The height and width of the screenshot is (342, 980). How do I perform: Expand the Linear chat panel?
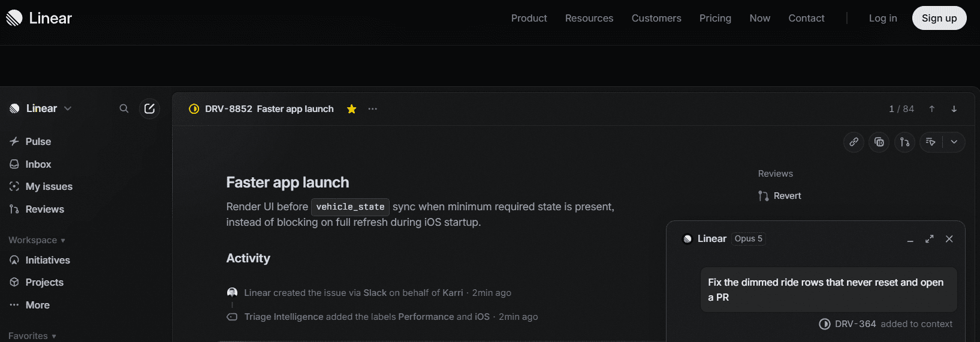coord(930,239)
